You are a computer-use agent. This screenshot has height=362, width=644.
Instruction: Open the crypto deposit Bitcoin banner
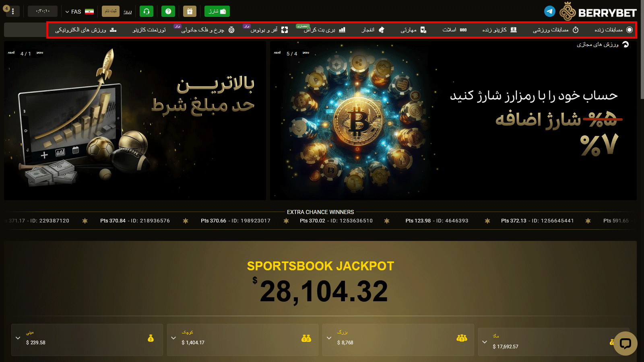[453, 121]
